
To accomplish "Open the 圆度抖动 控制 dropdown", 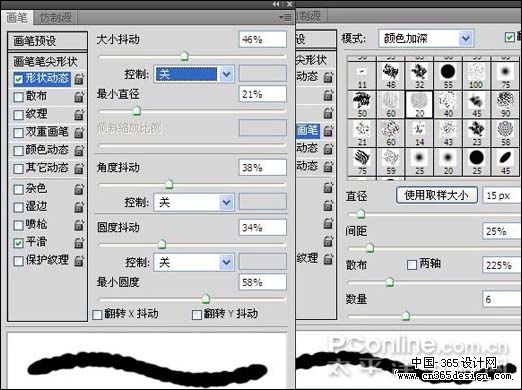I will (x=194, y=263).
